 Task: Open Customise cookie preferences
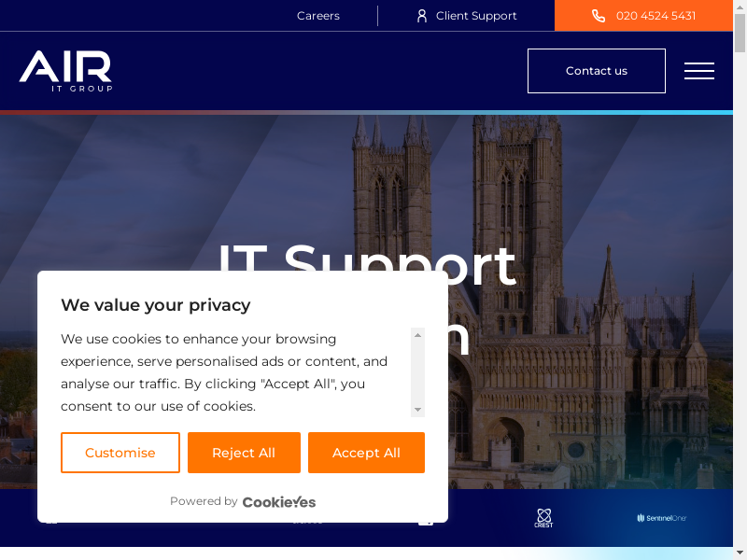[120, 453]
